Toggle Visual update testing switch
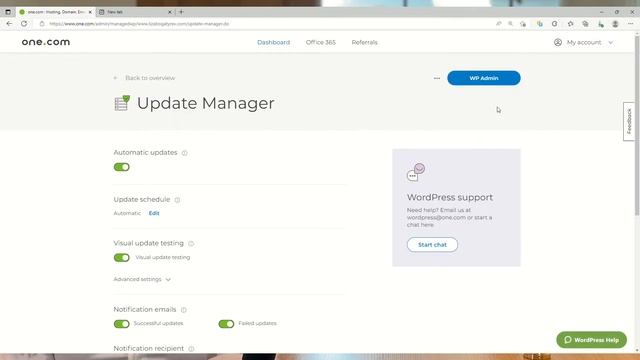 pyautogui.click(x=122, y=258)
